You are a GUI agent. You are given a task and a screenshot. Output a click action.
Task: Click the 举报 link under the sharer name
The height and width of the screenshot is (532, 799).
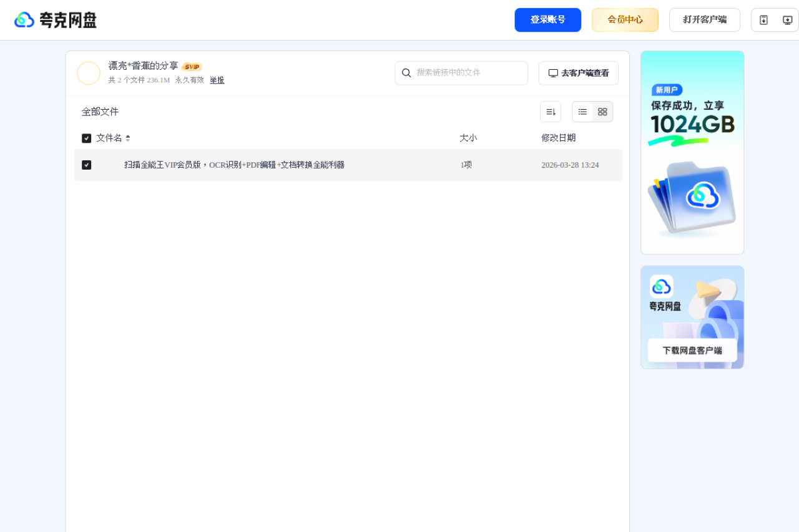216,80
